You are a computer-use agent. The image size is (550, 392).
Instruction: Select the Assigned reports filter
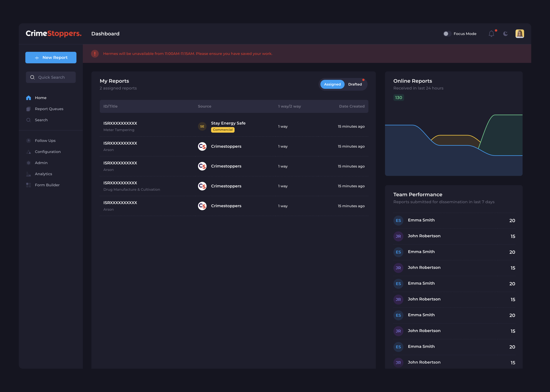click(332, 84)
